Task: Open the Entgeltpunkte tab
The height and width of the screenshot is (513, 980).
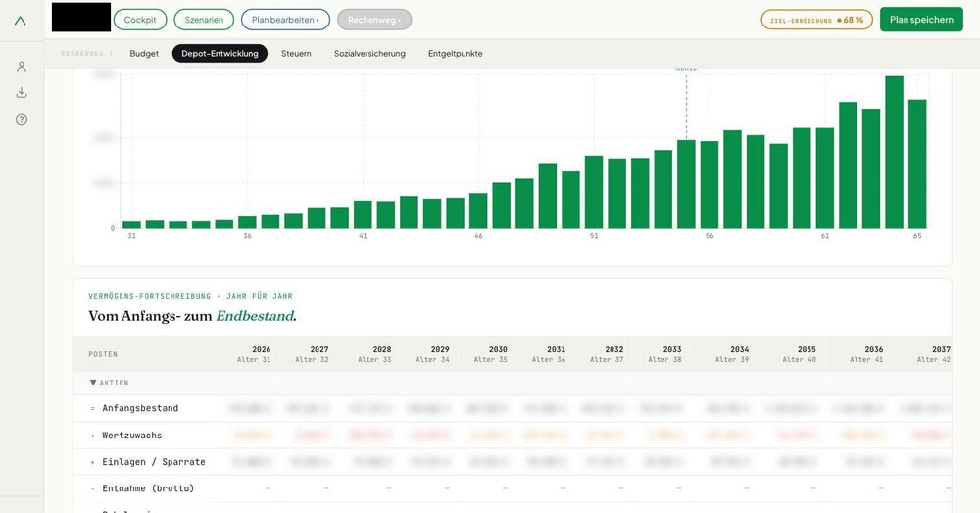Action: point(455,54)
